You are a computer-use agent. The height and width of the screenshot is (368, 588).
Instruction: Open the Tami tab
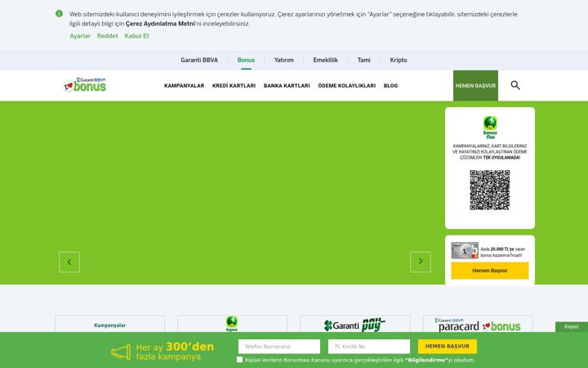(x=363, y=60)
